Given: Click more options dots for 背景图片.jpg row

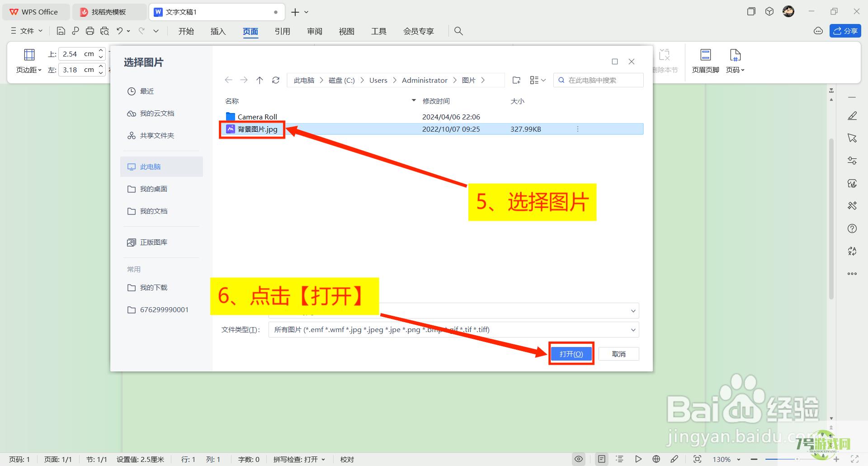Looking at the screenshot, I should click(577, 129).
